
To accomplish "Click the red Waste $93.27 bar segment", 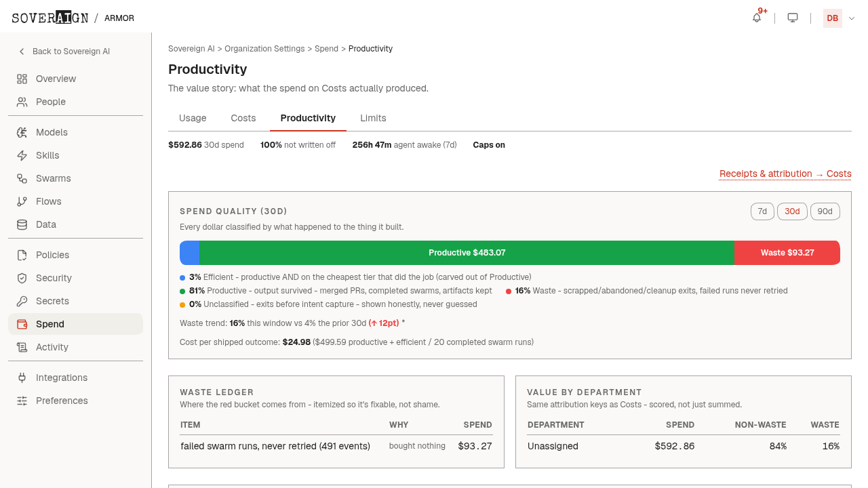I will point(787,253).
